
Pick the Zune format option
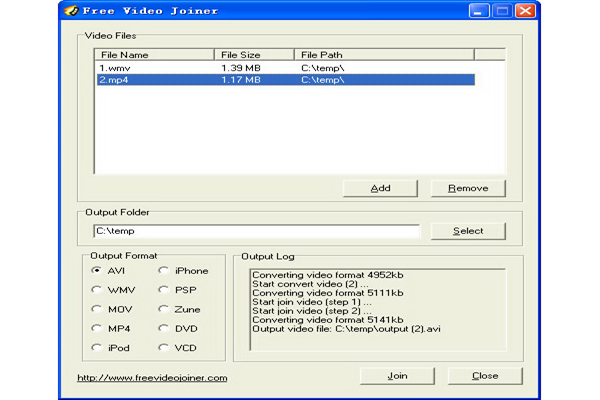(x=164, y=309)
